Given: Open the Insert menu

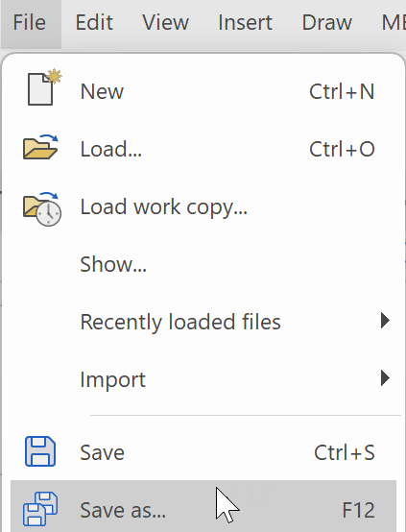Looking at the screenshot, I should tap(245, 23).
